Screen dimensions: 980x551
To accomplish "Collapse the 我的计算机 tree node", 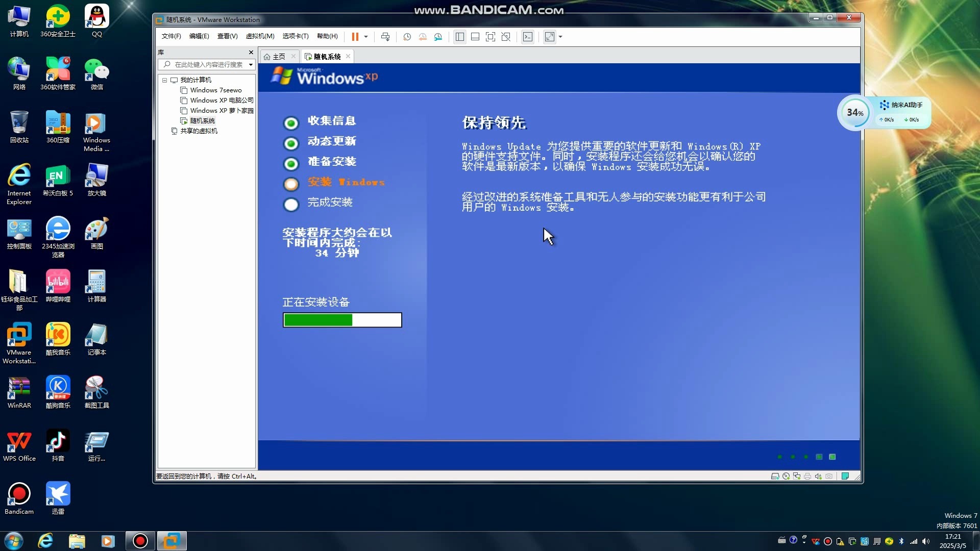I will pyautogui.click(x=164, y=80).
